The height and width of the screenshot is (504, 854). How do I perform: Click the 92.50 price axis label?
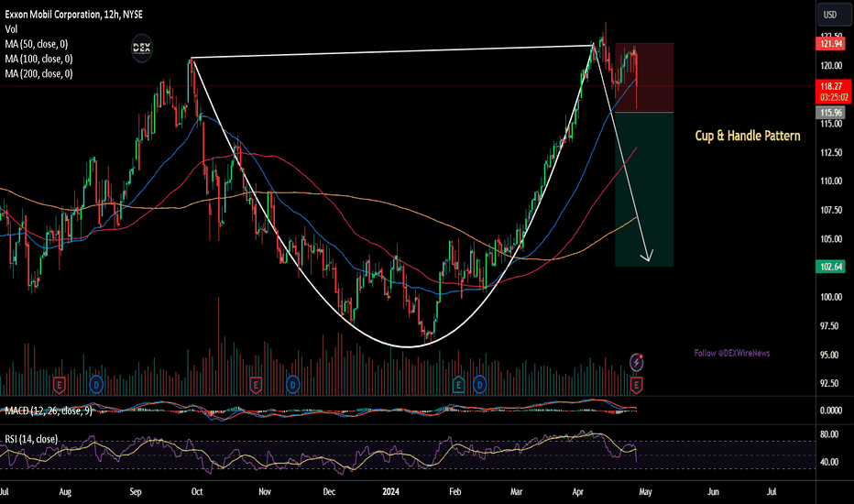(x=831, y=383)
